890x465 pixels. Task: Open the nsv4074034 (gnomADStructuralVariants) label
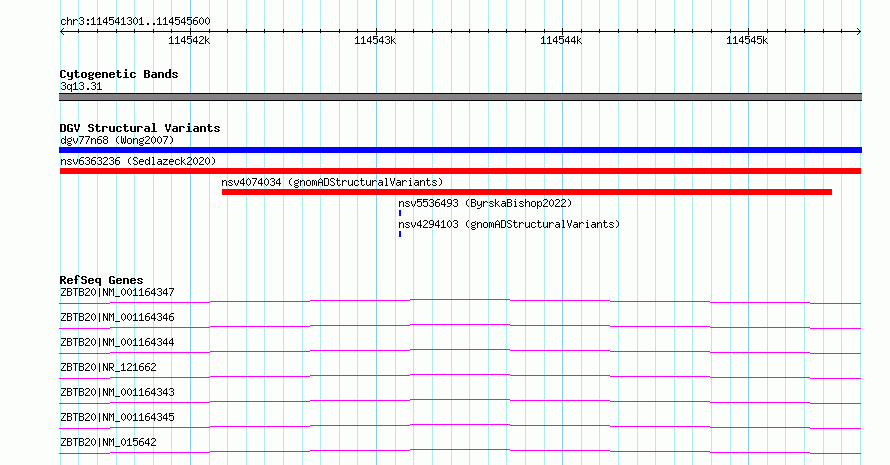pos(332,182)
